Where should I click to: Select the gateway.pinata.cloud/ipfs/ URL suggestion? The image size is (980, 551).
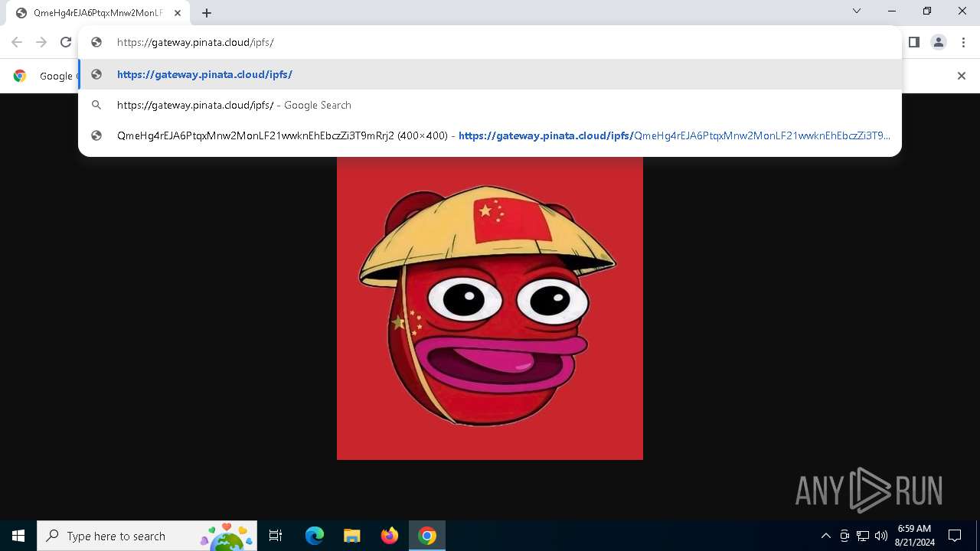pos(490,74)
